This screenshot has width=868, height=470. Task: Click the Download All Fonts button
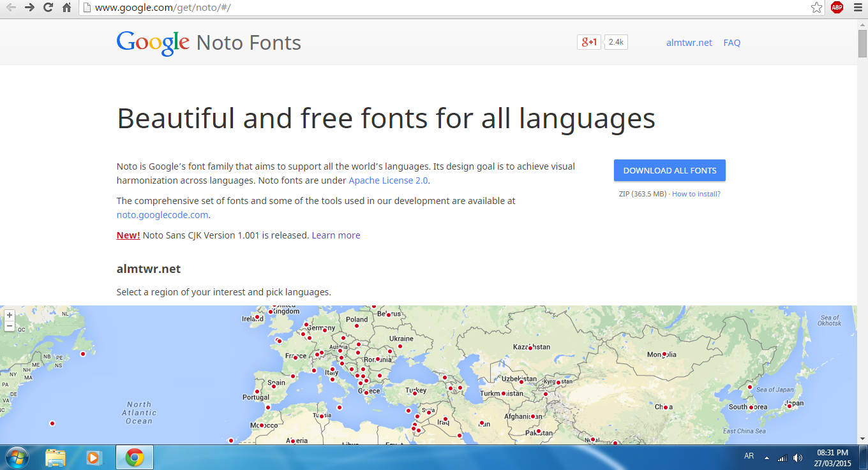(670, 170)
